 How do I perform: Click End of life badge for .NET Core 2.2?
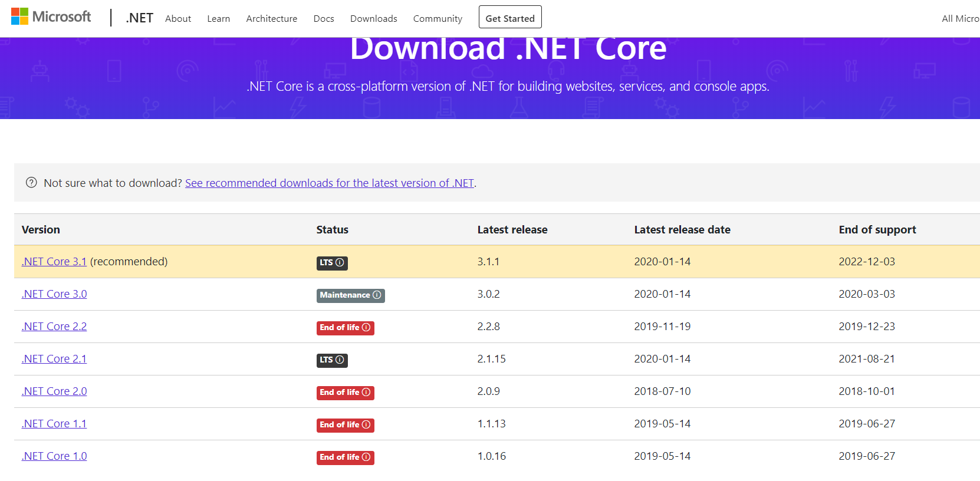tap(345, 328)
